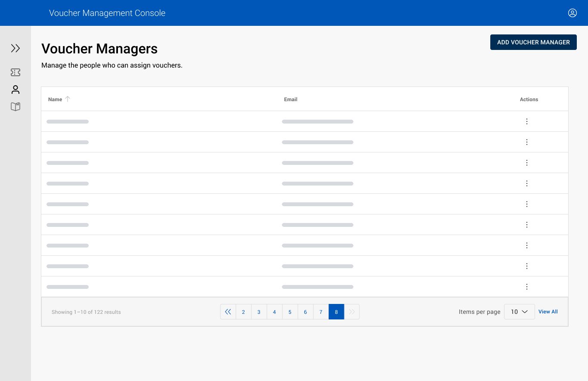Open actions menu for first table row

(x=527, y=121)
